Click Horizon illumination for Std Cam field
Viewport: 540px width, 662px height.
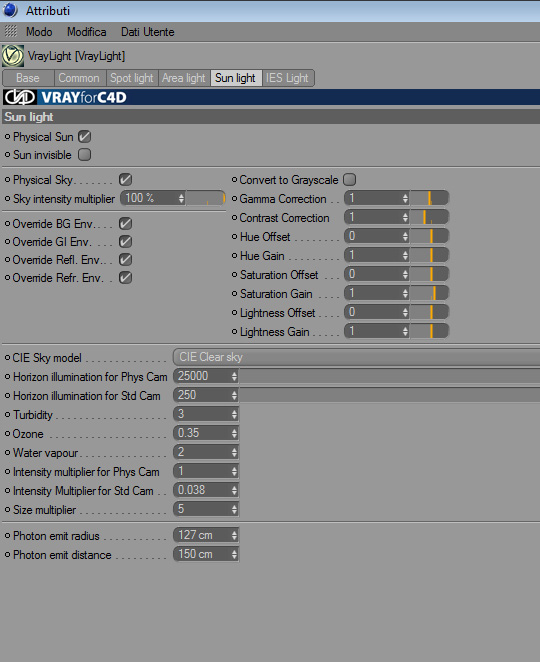[x=206, y=395]
